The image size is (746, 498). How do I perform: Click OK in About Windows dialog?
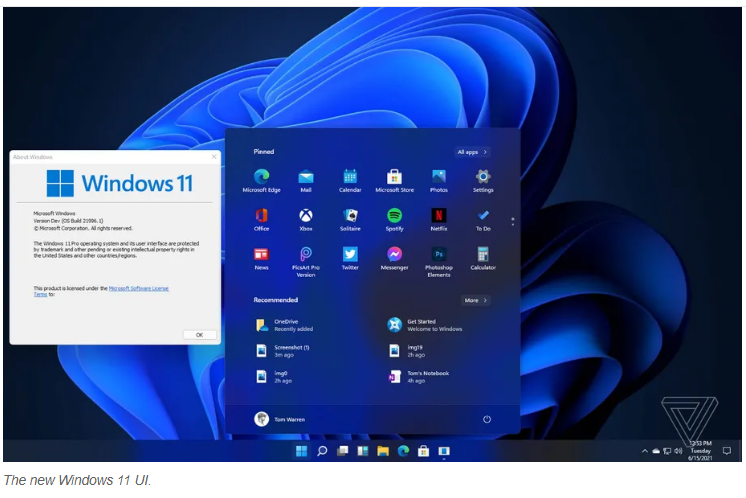(199, 335)
